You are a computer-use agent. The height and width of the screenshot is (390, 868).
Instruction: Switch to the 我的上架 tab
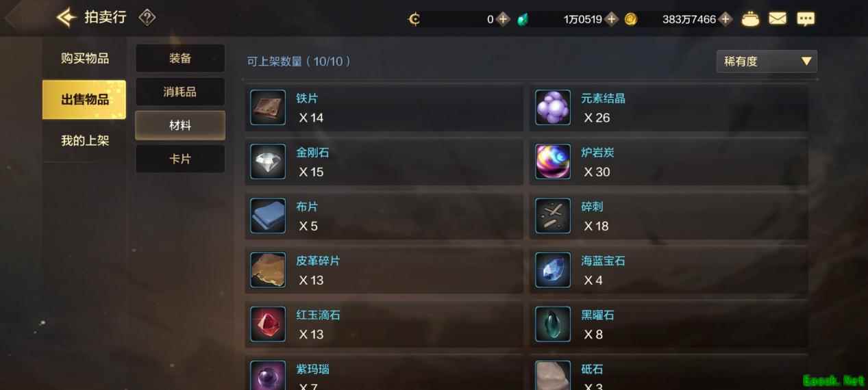[84, 141]
